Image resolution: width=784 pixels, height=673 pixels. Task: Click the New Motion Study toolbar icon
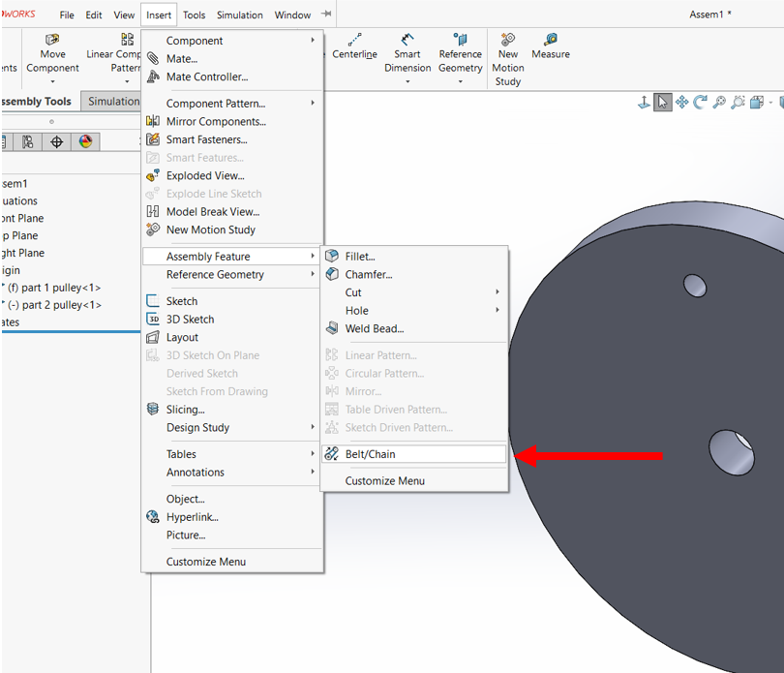pos(507,59)
